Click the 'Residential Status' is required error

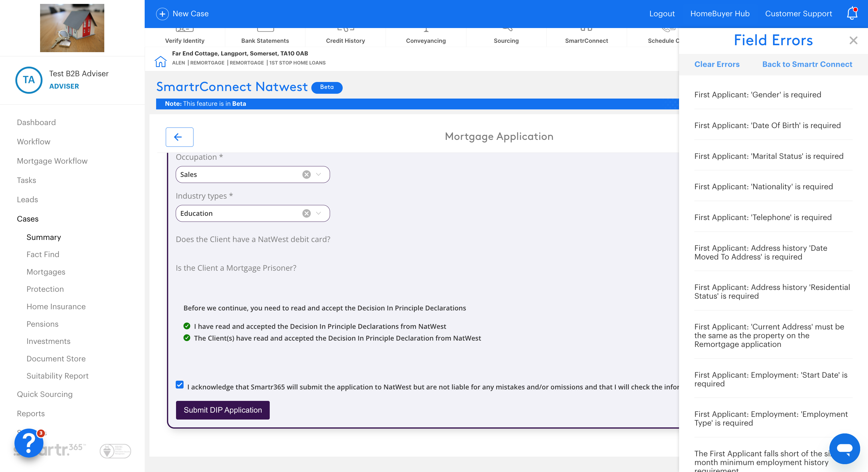coord(772,291)
